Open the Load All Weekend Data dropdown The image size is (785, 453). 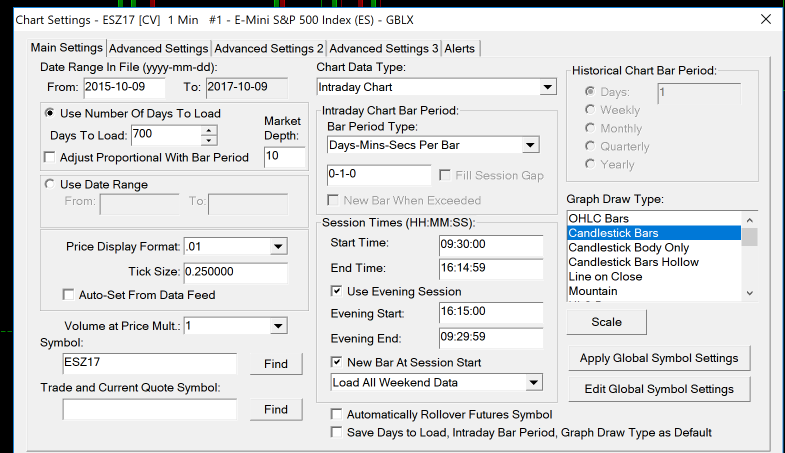coord(534,383)
